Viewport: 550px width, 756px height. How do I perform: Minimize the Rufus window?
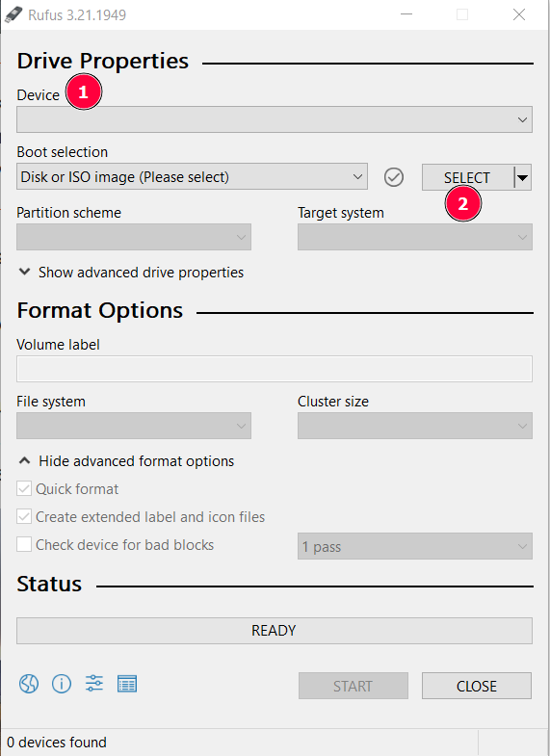406,14
